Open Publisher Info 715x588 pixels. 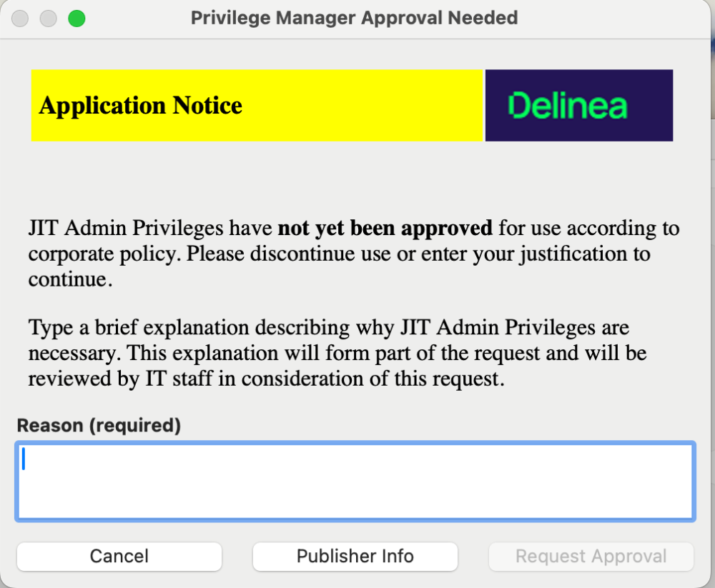pyautogui.click(x=355, y=557)
